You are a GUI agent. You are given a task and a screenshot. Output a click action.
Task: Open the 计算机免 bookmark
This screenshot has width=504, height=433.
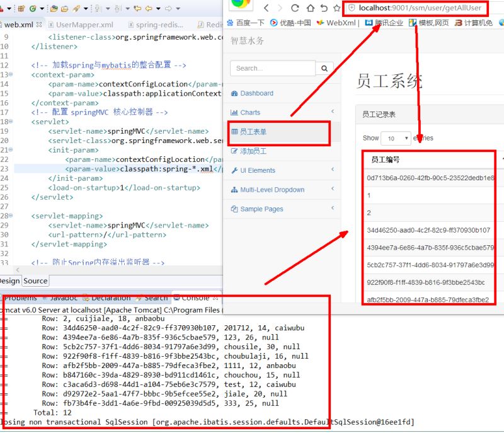(474, 23)
